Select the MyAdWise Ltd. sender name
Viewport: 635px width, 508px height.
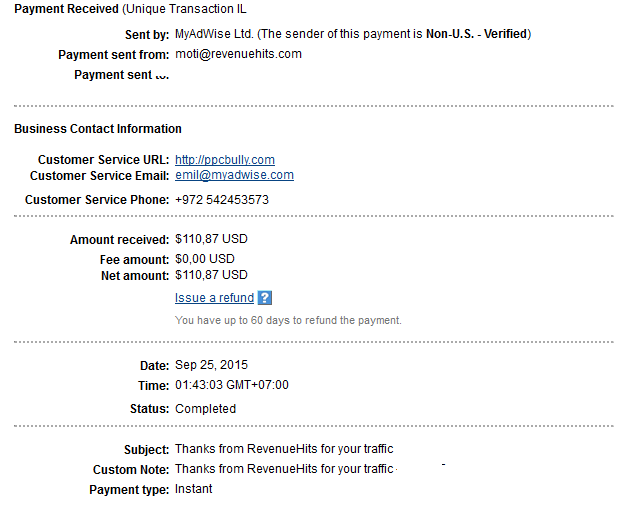click(214, 34)
